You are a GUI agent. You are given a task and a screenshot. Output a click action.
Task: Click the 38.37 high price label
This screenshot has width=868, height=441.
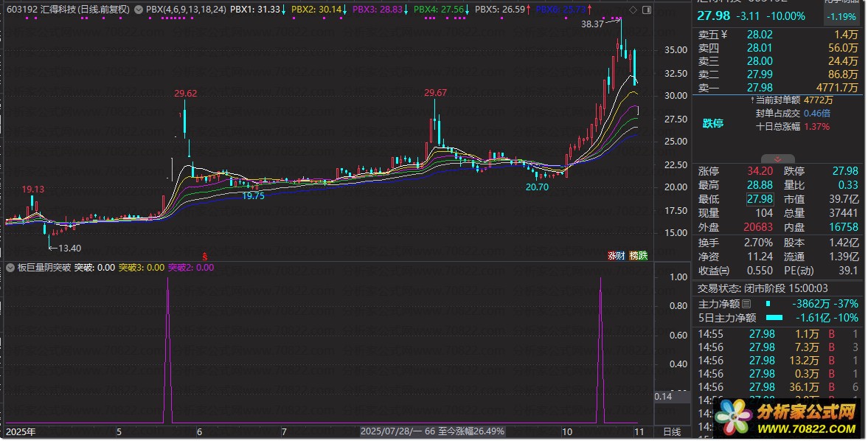(592, 24)
